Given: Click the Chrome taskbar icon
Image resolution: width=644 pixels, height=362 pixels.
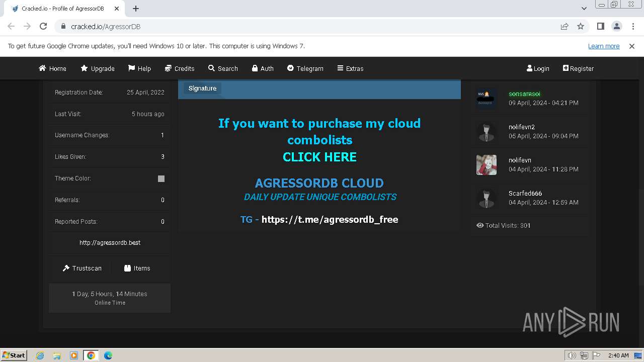Looking at the screenshot, I should [91, 355].
